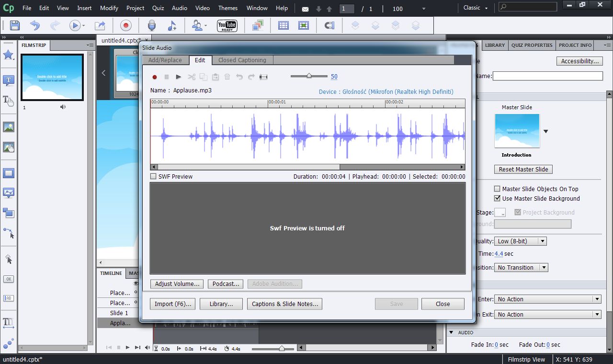Open the On Exit No Action dropdown
The height and width of the screenshot is (364, 613).
pos(547,314)
